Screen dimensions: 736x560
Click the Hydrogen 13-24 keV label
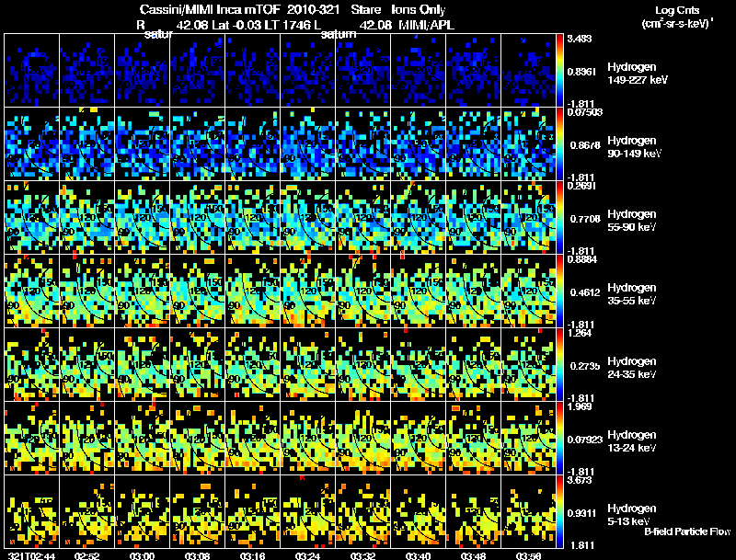click(x=631, y=441)
